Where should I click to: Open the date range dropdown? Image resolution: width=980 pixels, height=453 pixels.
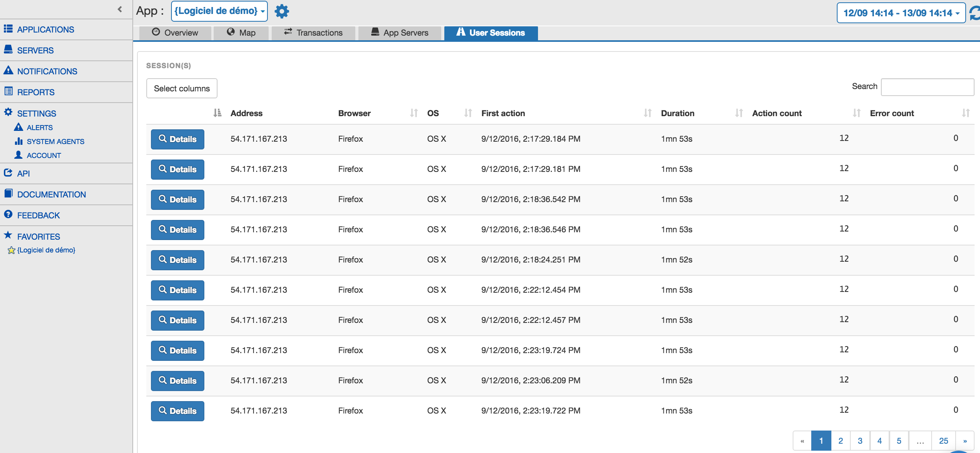901,13
